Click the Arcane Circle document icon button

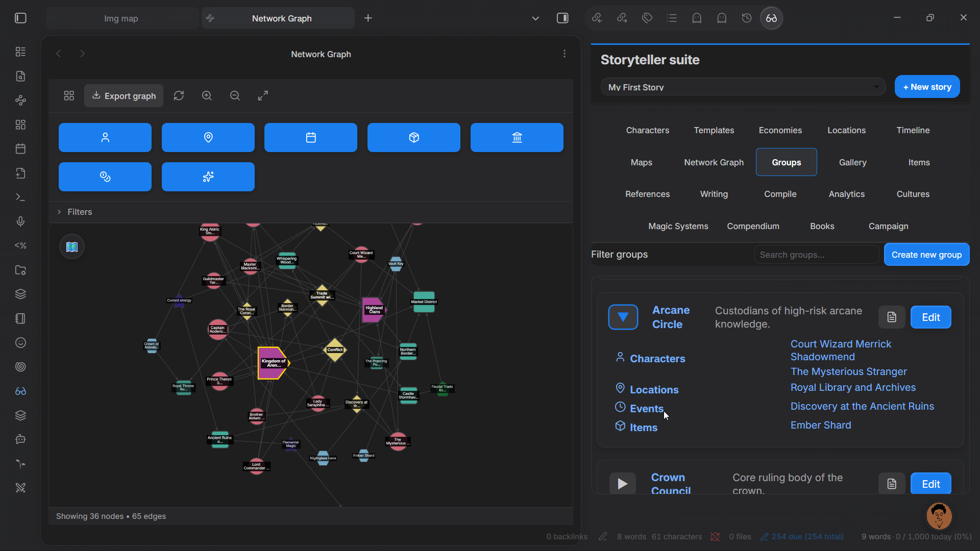pyautogui.click(x=891, y=317)
